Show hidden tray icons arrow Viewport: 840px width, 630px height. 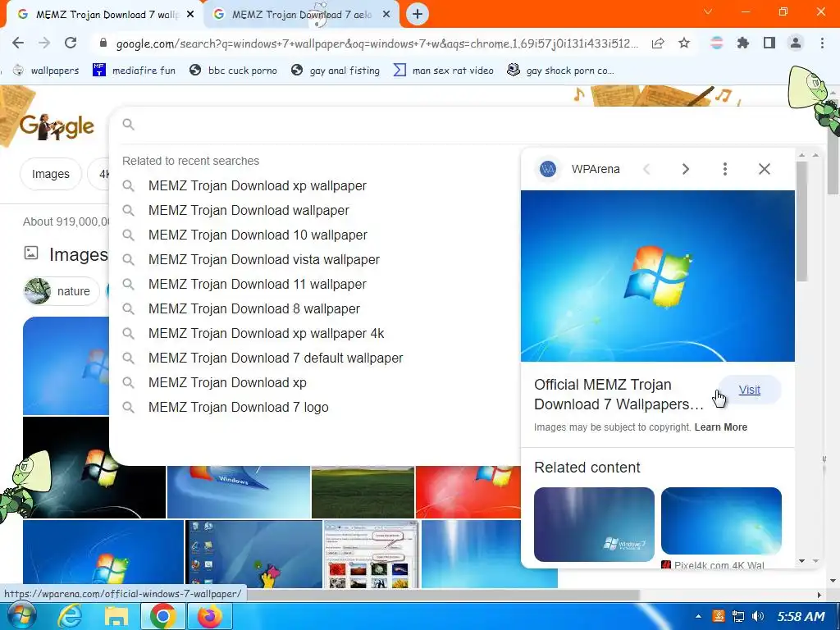pos(698,617)
